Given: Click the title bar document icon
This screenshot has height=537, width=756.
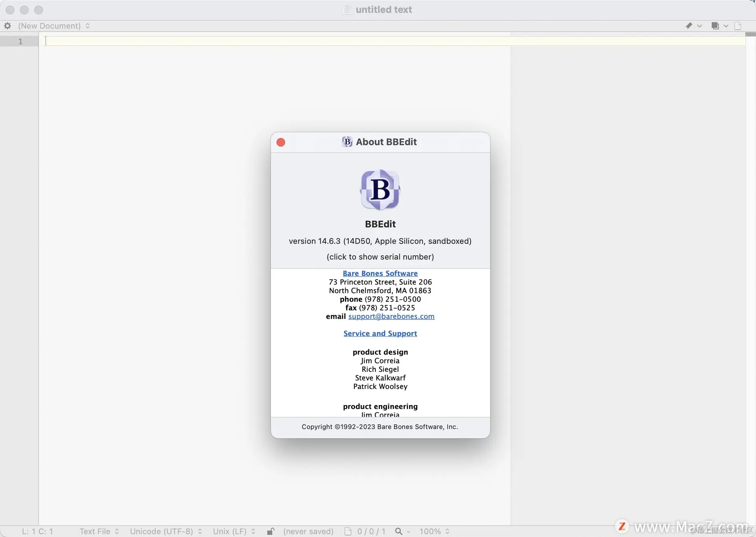Looking at the screenshot, I should click(347, 9).
